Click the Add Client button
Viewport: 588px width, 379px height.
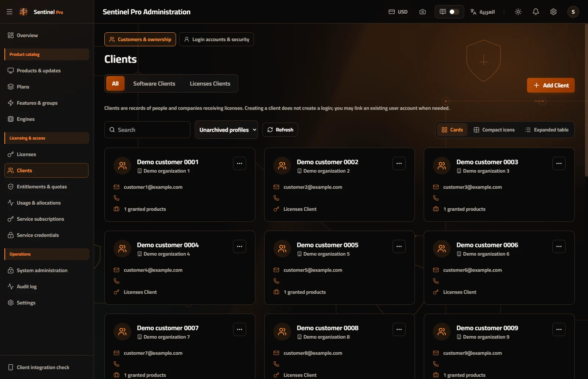point(551,85)
